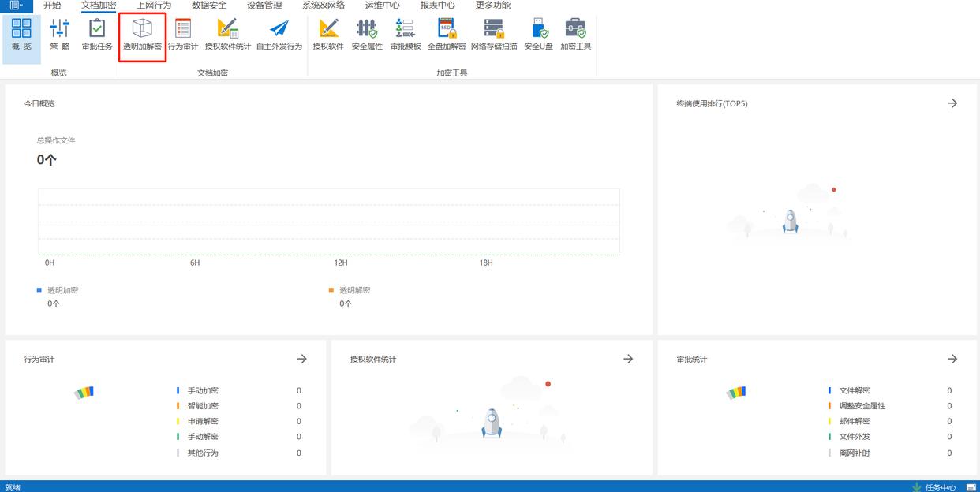This screenshot has width=980, height=492.
Task: Click the 策略 policy icon
Action: 60,35
